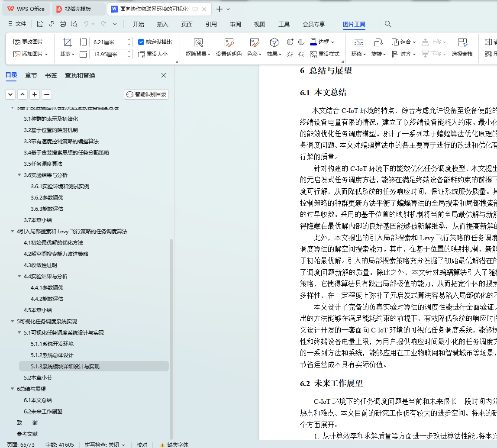Open the Search magnifier icon
This screenshot has width=497, height=448.
pos(388,24)
